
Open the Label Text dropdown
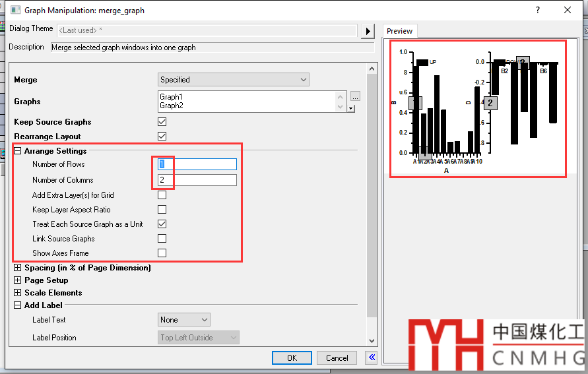pos(183,320)
